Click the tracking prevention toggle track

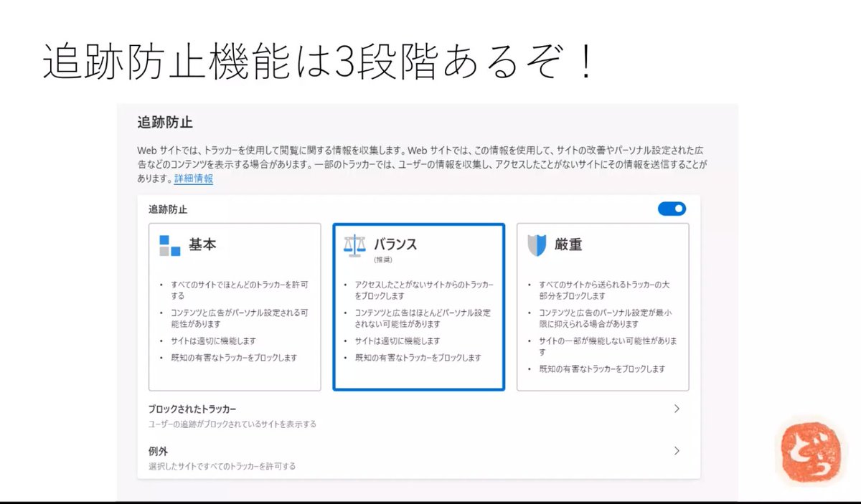coord(672,209)
